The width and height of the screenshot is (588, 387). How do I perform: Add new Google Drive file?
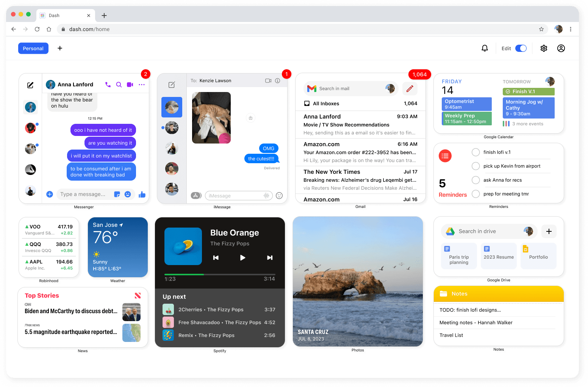pyautogui.click(x=549, y=231)
